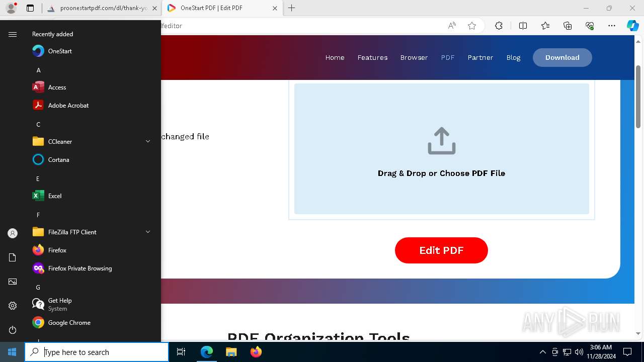Click the Type here to search box
The width and height of the screenshot is (644, 362).
pos(97,352)
